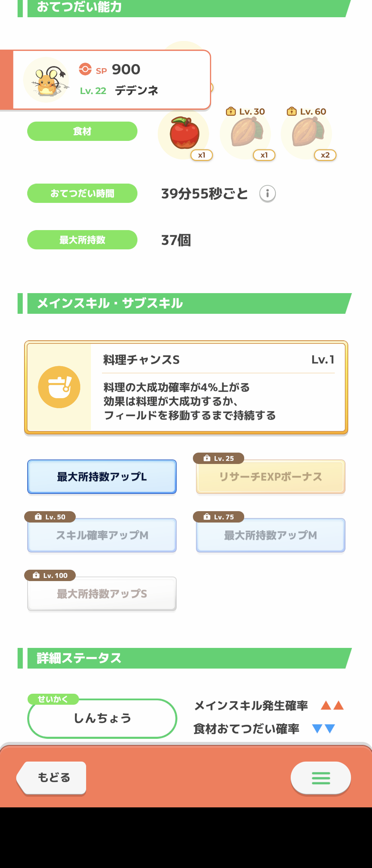Tap the Lv. 100 最大所持数アップS sub skill

102,594
